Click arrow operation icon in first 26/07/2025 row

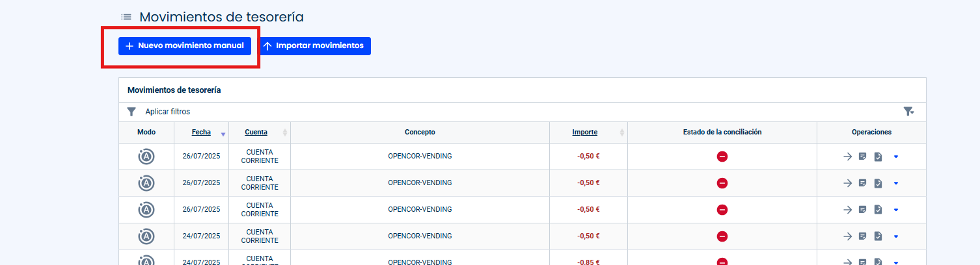point(847,157)
